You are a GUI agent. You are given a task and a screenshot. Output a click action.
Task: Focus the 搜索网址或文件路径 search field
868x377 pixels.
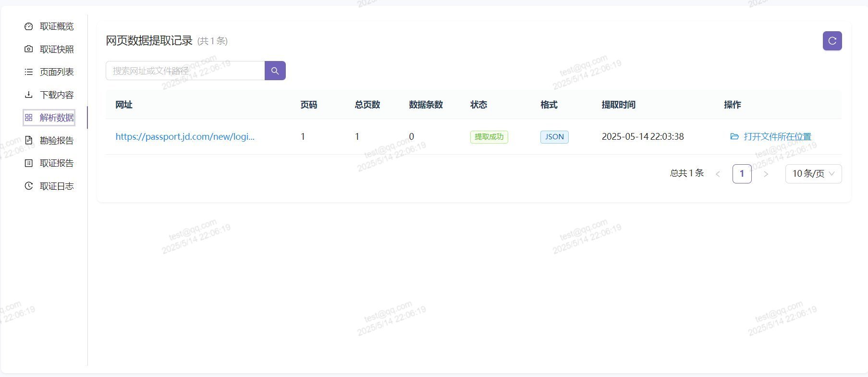coord(185,71)
